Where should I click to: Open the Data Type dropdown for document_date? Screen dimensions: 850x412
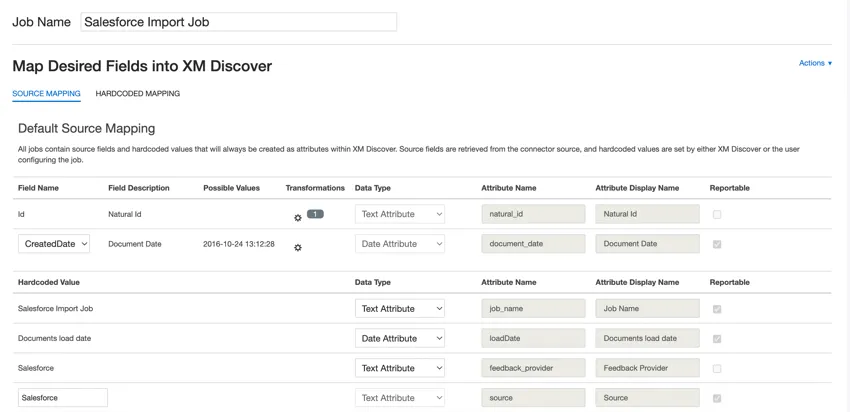399,244
